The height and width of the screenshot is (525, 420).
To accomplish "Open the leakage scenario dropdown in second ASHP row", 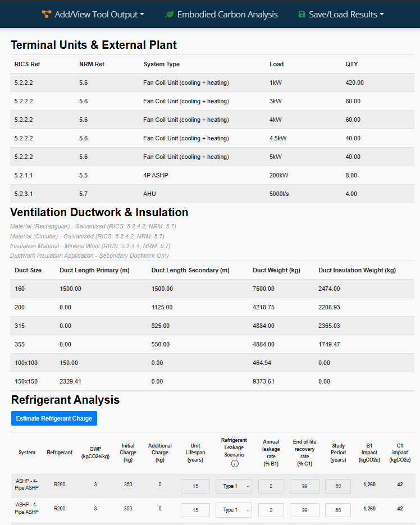I will (234, 510).
